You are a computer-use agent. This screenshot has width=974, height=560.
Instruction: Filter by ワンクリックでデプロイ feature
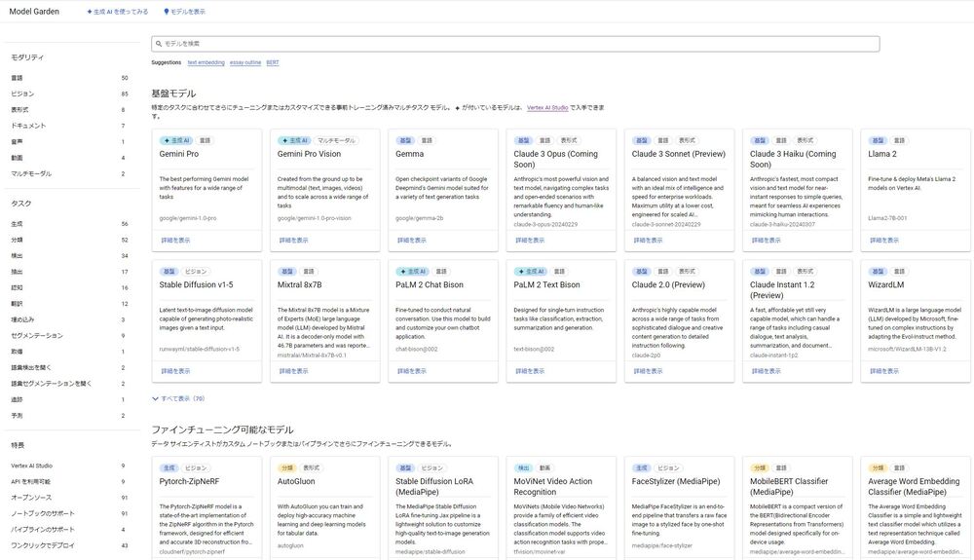click(x=69, y=545)
